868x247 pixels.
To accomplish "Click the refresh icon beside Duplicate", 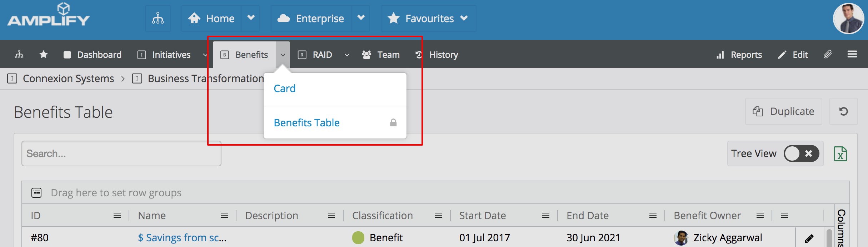I will point(843,111).
